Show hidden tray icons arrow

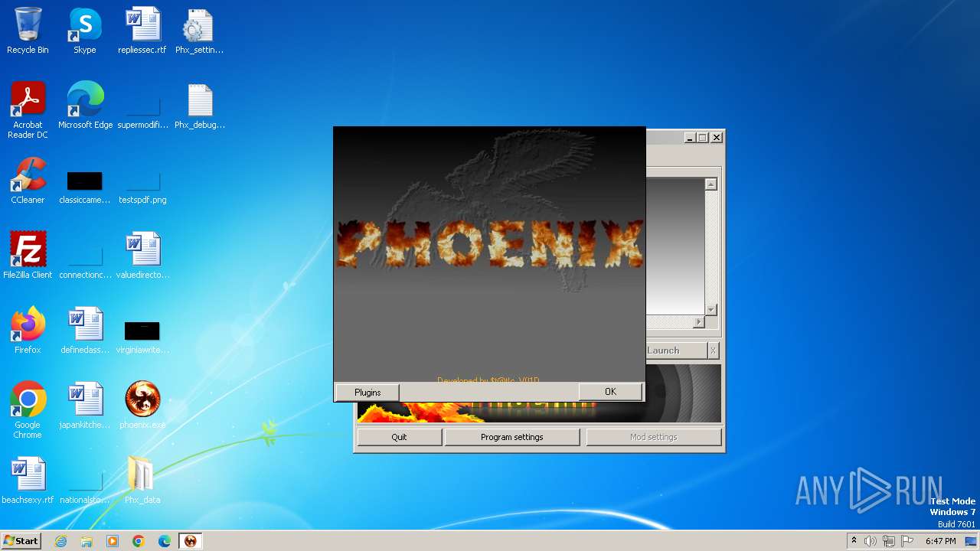point(854,541)
